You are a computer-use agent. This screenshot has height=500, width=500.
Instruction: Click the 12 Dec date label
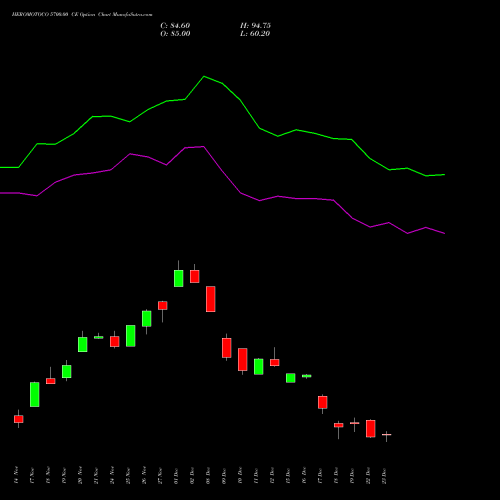[x=272, y=475]
